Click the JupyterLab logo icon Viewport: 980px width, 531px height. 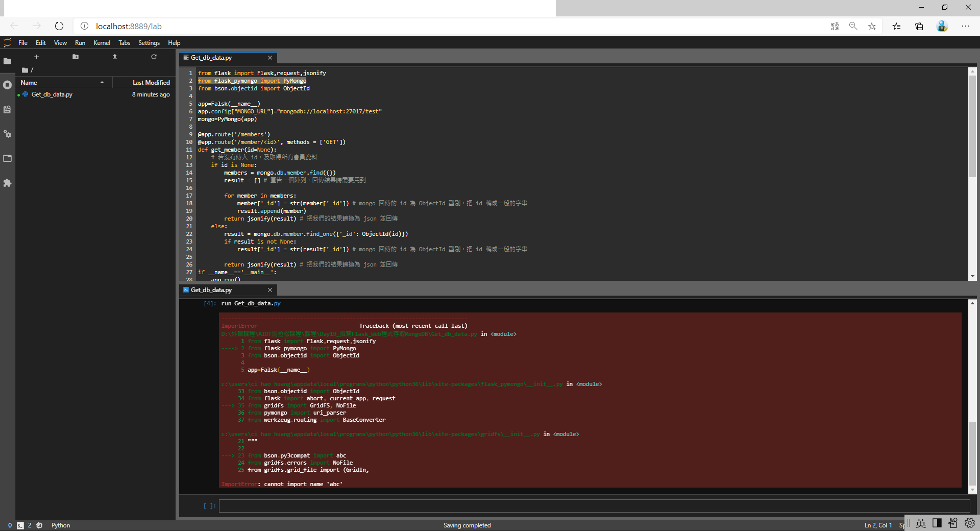coord(7,43)
